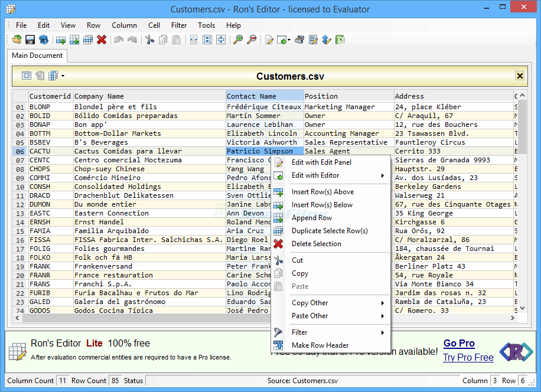Choose Cut in context menu
The width and height of the screenshot is (541, 392).
click(x=331, y=260)
